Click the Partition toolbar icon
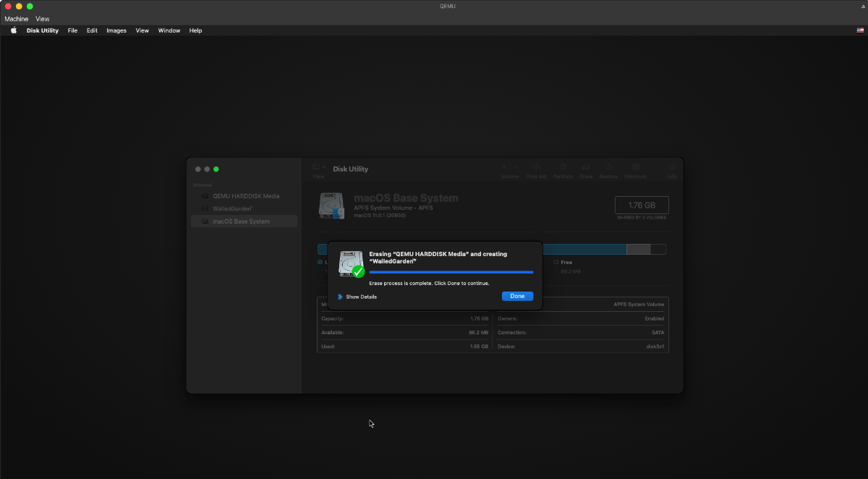The width and height of the screenshot is (868, 479). click(x=563, y=167)
